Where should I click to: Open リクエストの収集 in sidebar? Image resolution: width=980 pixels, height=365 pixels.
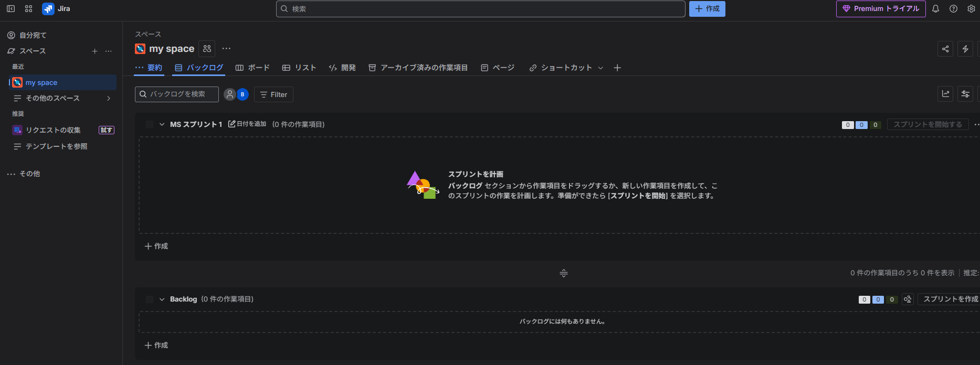point(53,130)
